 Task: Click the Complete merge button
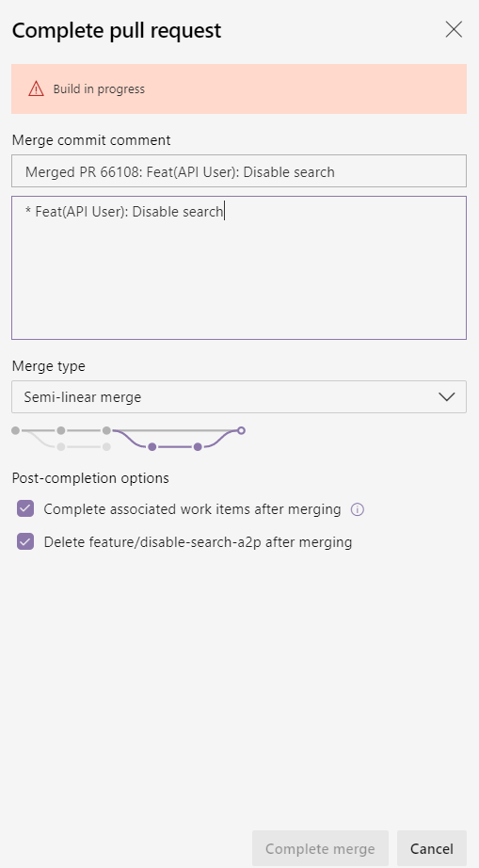(320, 848)
